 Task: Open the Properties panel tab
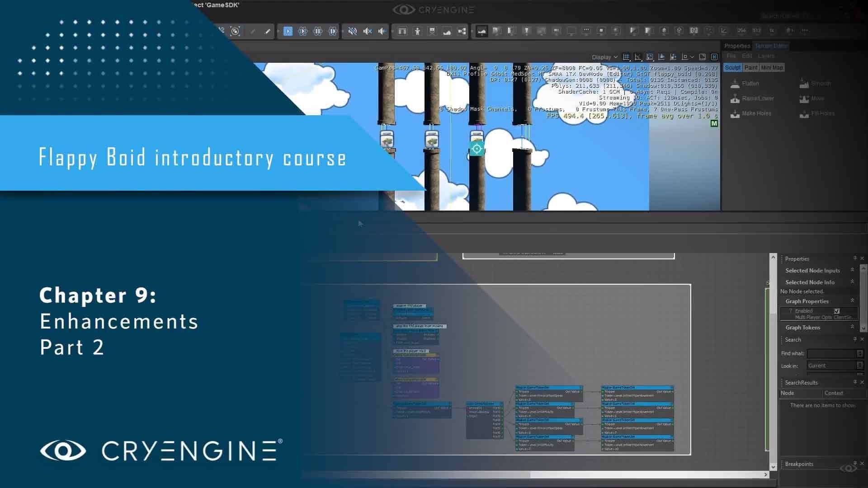coord(737,46)
